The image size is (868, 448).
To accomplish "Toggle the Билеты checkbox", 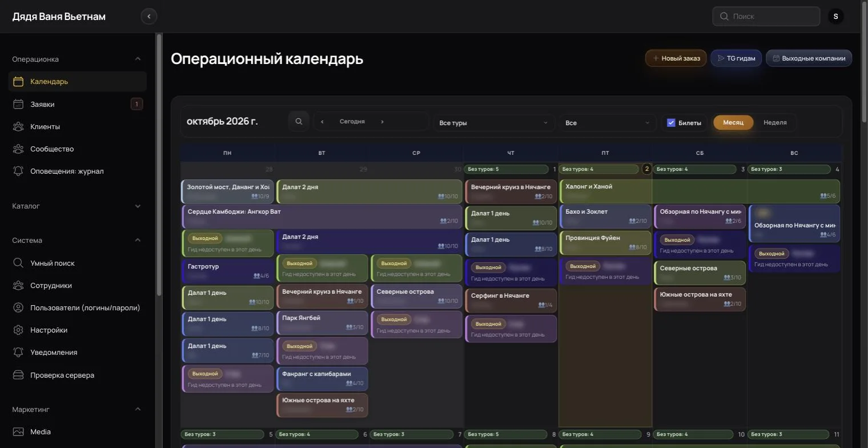I will coord(671,122).
